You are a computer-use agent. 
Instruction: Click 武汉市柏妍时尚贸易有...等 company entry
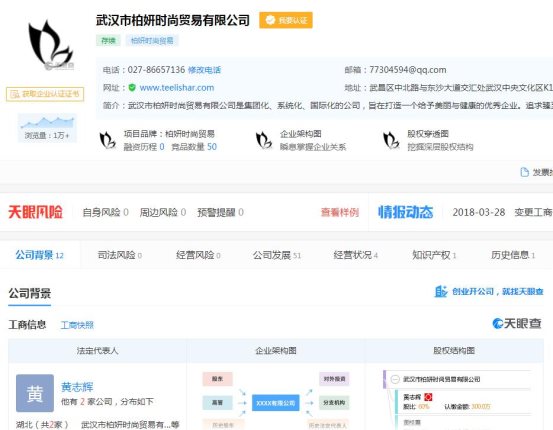(x=130, y=424)
